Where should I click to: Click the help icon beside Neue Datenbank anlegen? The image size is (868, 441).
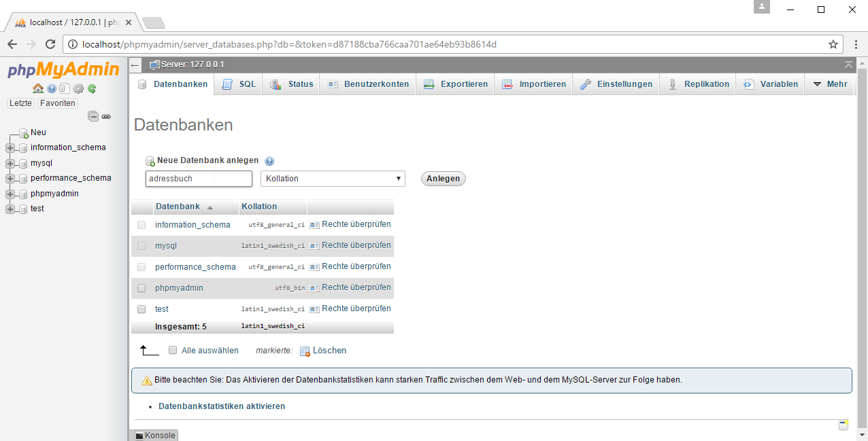pyautogui.click(x=269, y=161)
